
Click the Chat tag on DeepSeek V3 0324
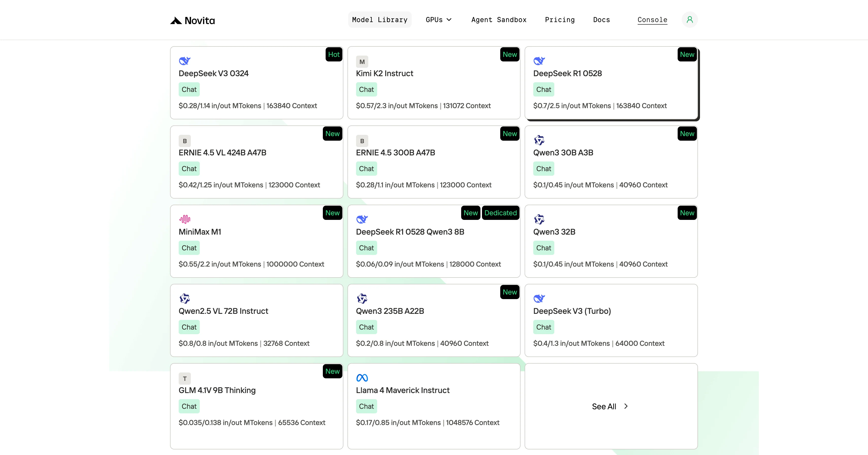coord(189,90)
